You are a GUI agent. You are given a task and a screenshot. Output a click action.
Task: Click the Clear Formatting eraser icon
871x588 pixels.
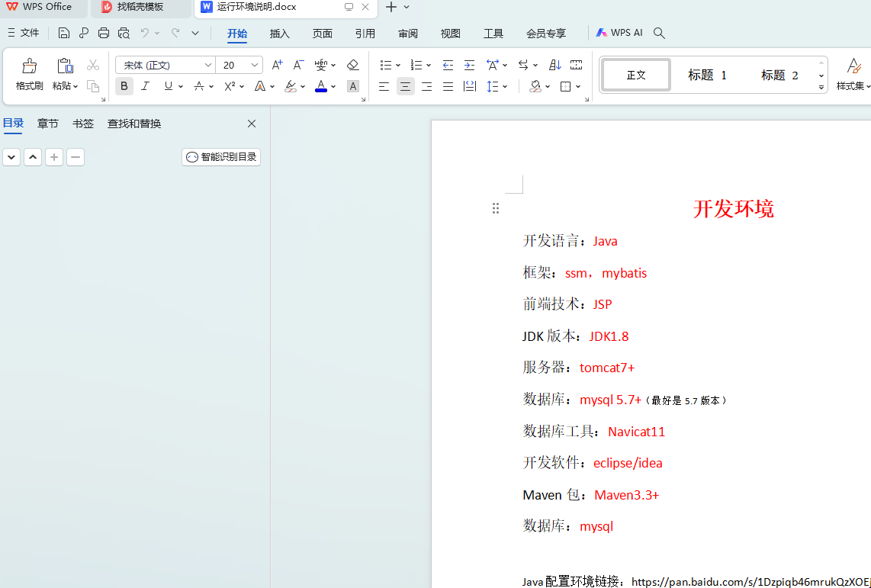352,66
